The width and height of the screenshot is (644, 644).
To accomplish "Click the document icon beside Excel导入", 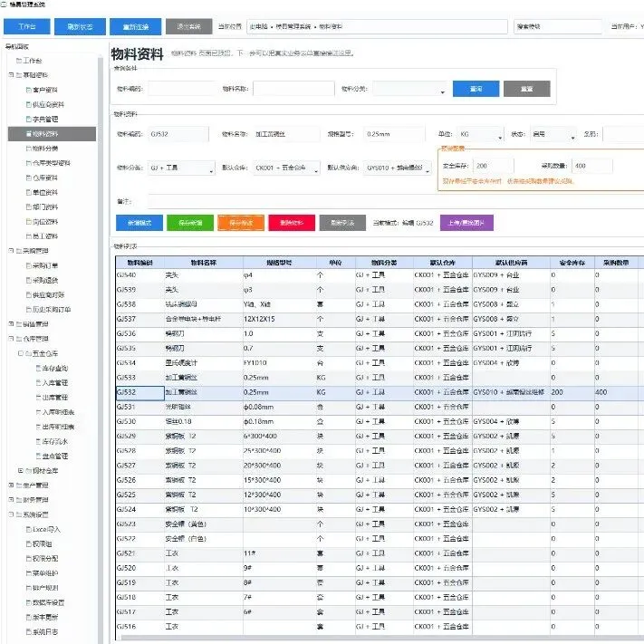I will 28,529.
